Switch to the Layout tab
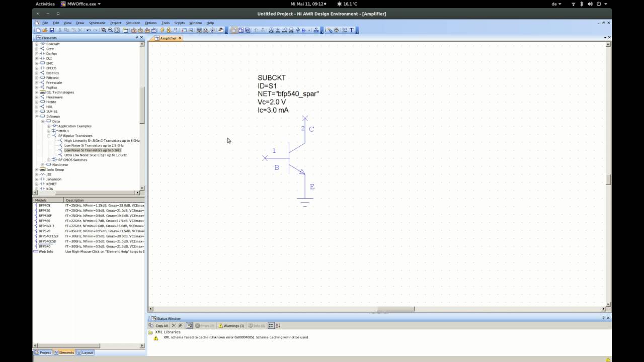 tap(85, 352)
